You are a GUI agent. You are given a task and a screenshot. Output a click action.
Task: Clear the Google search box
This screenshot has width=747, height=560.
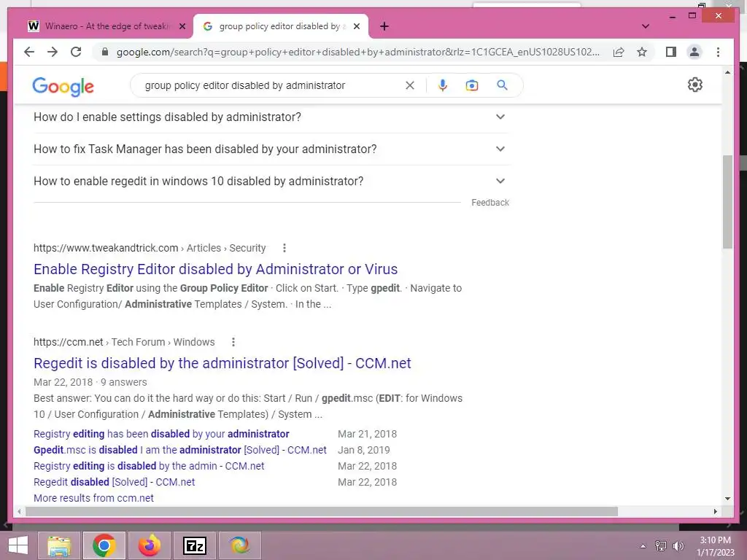click(410, 85)
